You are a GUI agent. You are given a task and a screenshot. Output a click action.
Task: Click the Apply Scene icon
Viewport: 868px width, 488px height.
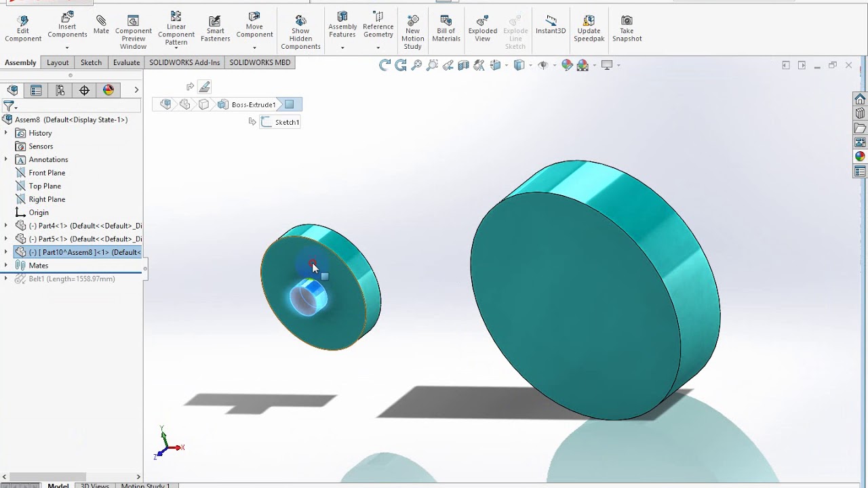pyautogui.click(x=583, y=65)
